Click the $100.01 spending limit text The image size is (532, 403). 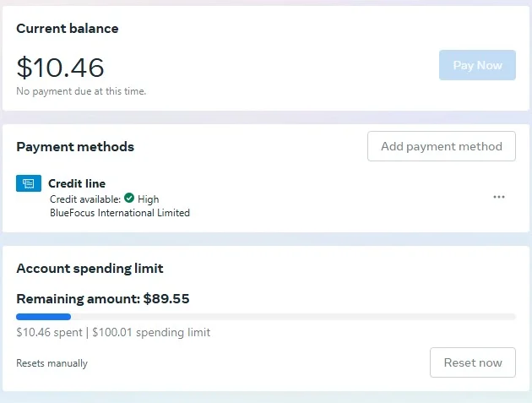tap(151, 332)
